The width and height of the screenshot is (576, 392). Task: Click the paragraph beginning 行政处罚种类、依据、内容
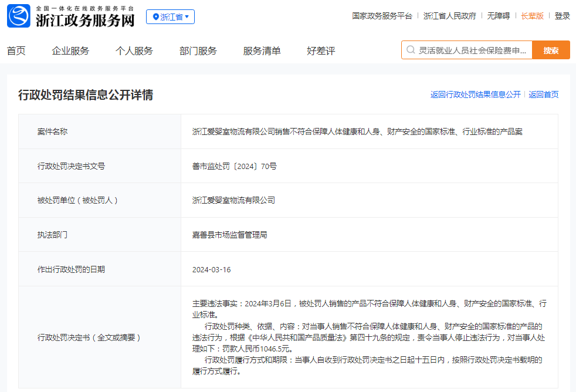(368, 337)
